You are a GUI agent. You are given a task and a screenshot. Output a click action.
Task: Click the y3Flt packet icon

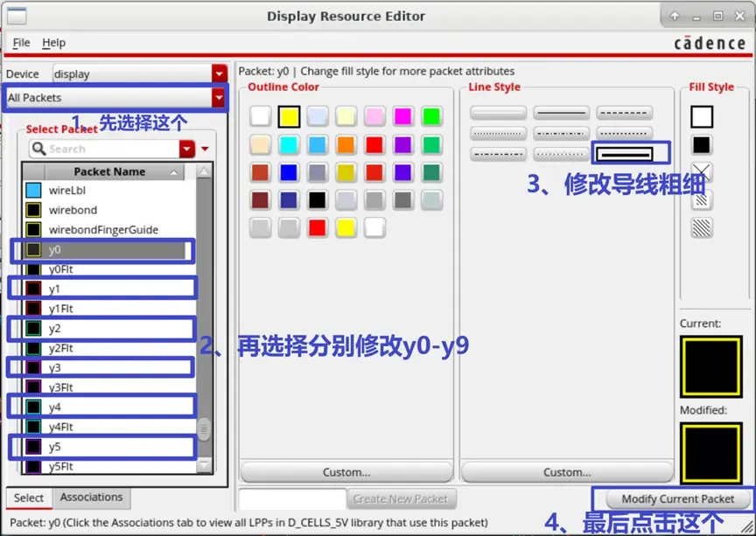pos(33,387)
